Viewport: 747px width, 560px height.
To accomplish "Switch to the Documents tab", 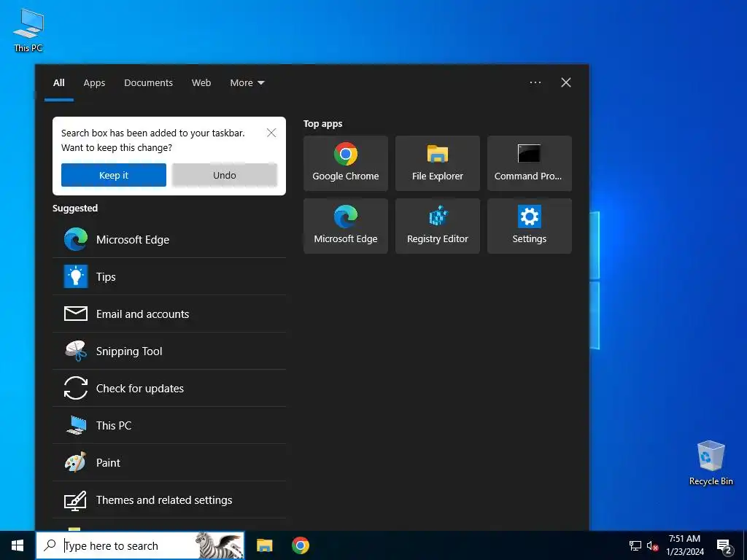I will (x=148, y=83).
